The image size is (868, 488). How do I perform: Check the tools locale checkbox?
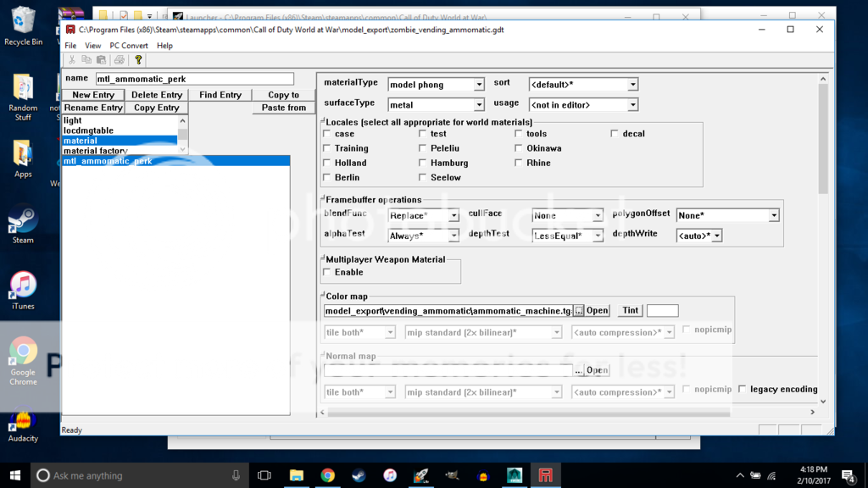519,134
